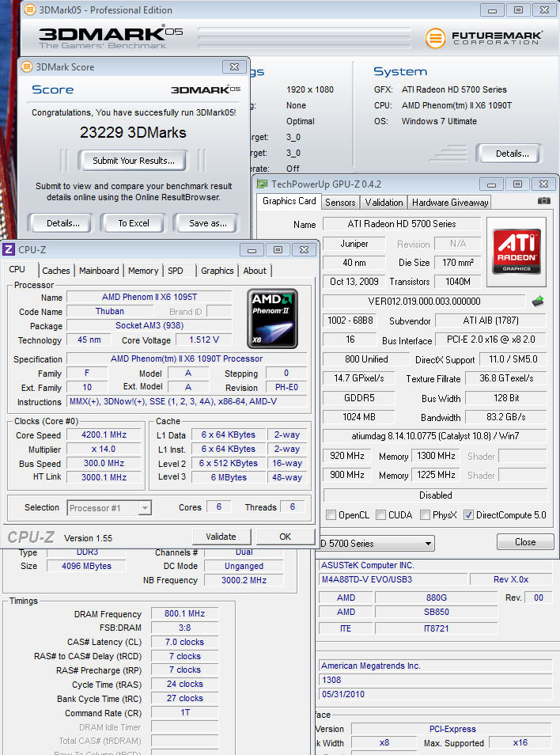This screenshot has width=560, height=755.
Task: Click the Bus Interface PCI-E 2.0 value
Action: pyautogui.click(x=490, y=340)
